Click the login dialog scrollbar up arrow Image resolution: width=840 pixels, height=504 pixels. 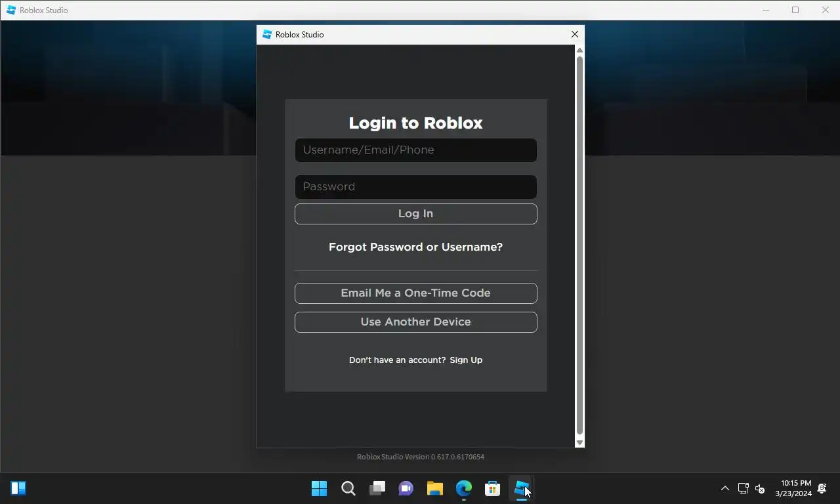click(x=579, y=51)
